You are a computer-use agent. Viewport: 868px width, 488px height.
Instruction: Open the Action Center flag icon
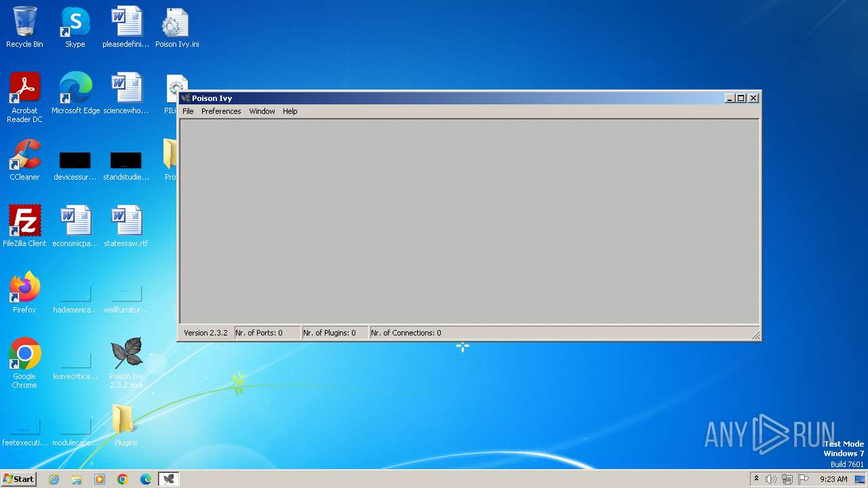pyautogui.click(x=804, y=479)
